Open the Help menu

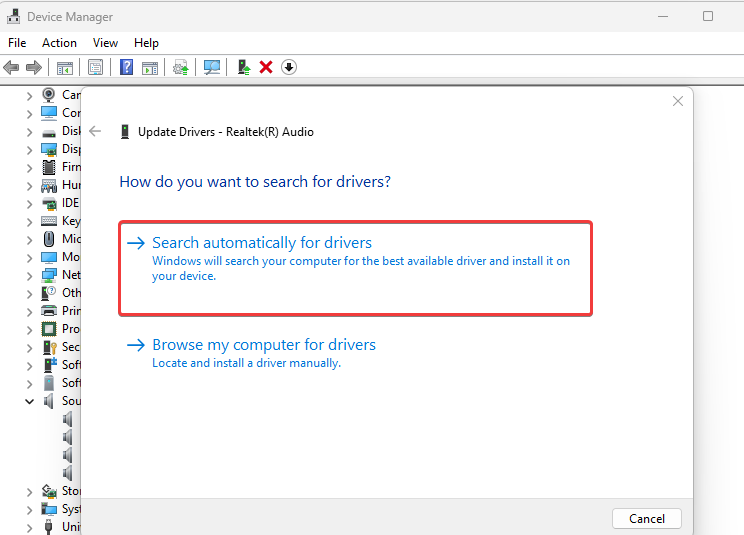click(146, 43)
